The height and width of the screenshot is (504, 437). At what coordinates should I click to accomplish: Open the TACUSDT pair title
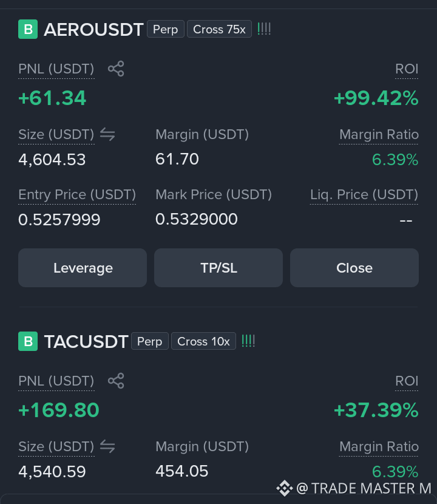(86, 342)
